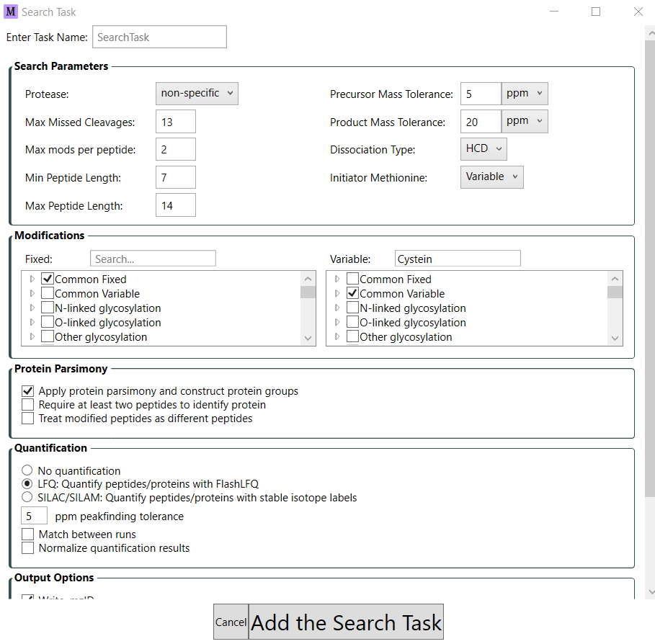Image resolution: width=655 pixels, height=644 pixels.
Task: Open the Precursor Mass Tolerance unit dropdown
Action: 524,93
